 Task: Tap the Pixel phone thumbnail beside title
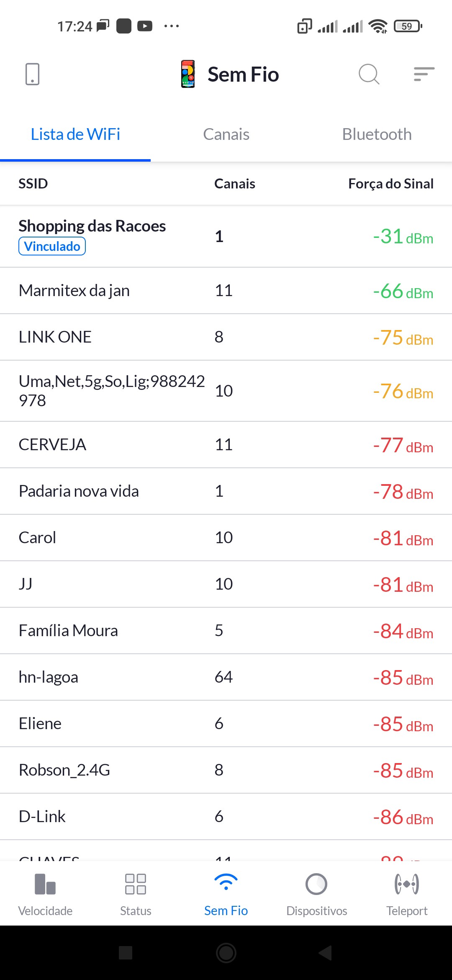188,74
